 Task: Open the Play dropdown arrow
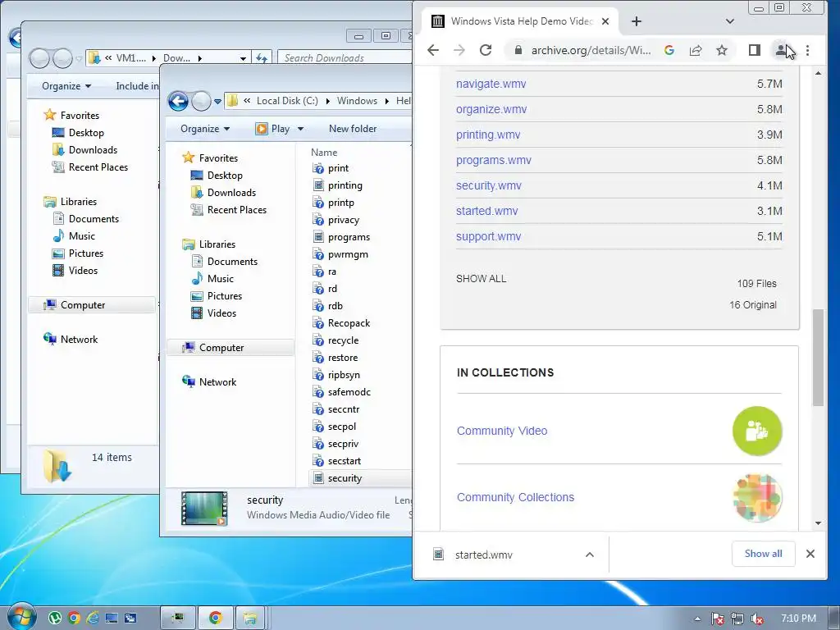coord(300,129)
